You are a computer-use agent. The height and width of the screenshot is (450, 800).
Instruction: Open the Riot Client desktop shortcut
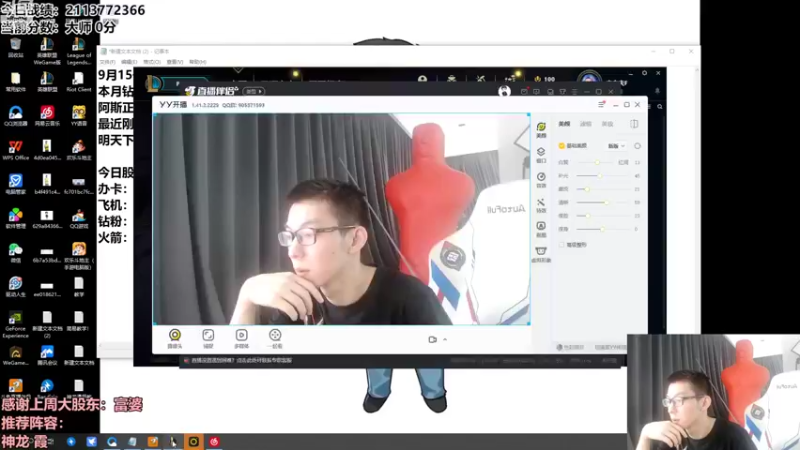pyautogui.click(x=79, y=82)
